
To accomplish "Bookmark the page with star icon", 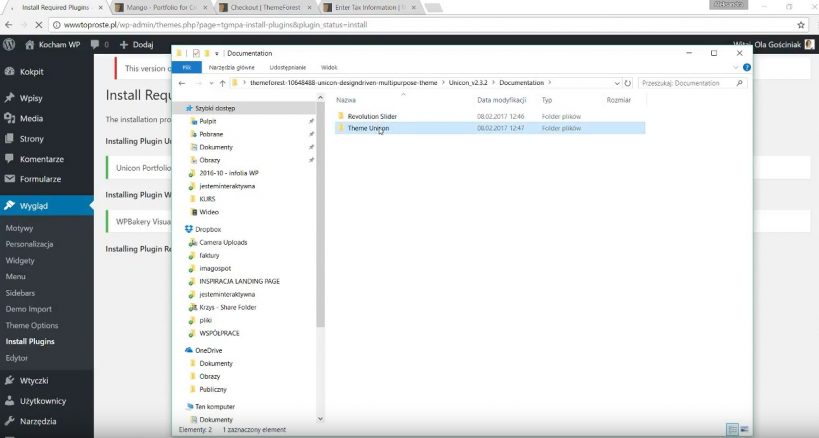I will click(801, 25).
